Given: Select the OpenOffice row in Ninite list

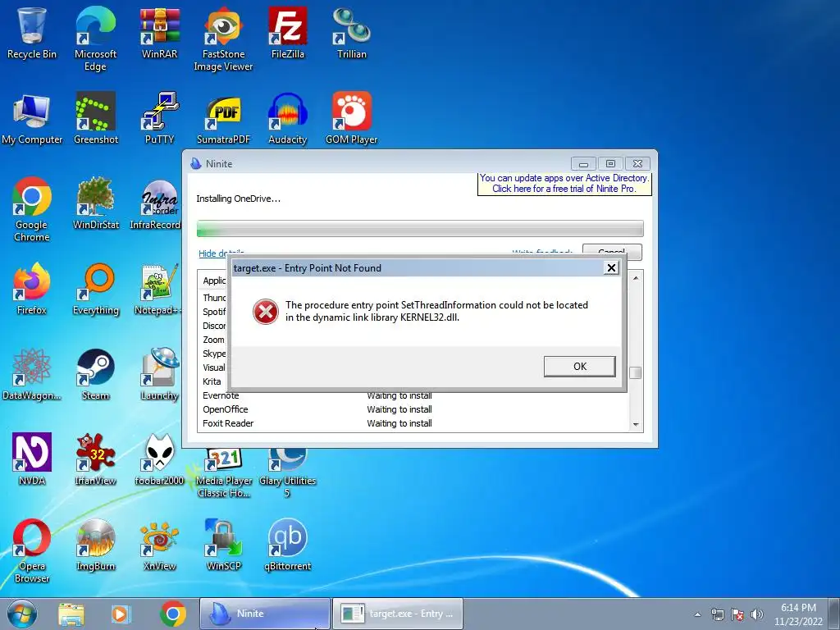Looking at the screenshot, I should pyautogui.click(x=413, y=409).
